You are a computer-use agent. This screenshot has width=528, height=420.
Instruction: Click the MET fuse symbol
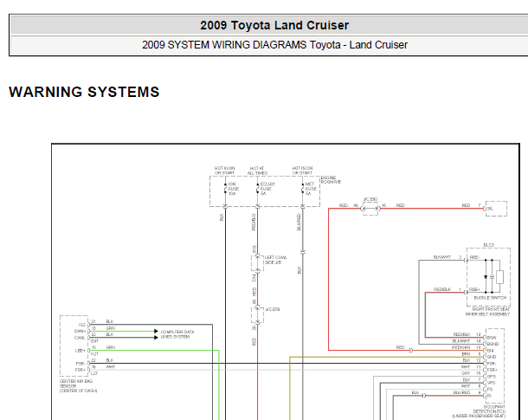302,189
